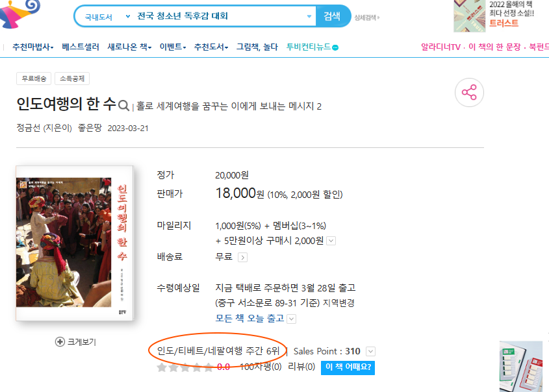The width and height of the screenshot is (549, 392).
Task: Click the bubble icon next to 투비컨티뉴드
Action: coord(335,47)
